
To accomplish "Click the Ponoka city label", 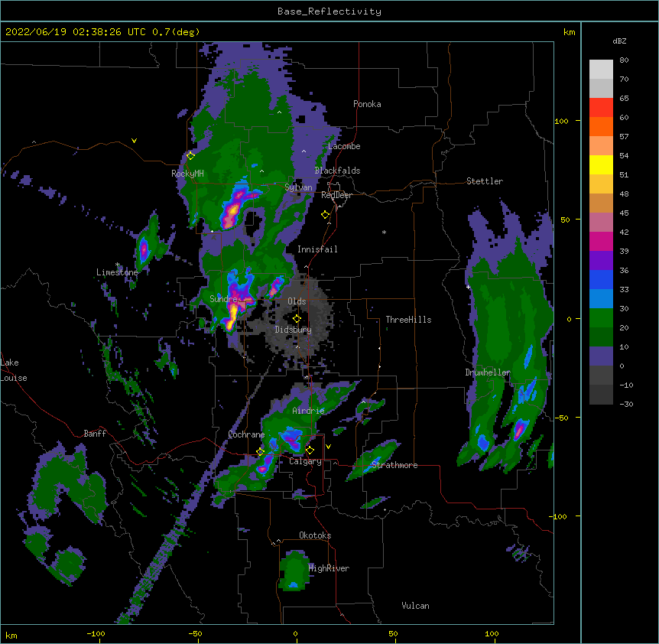I will click(x=367, y=104).
